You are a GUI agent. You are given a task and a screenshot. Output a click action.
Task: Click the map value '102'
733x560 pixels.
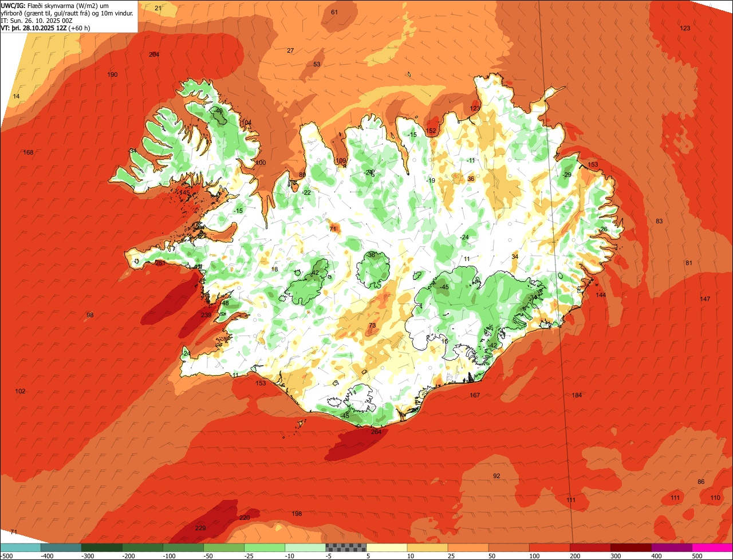(x=20, y=391)
